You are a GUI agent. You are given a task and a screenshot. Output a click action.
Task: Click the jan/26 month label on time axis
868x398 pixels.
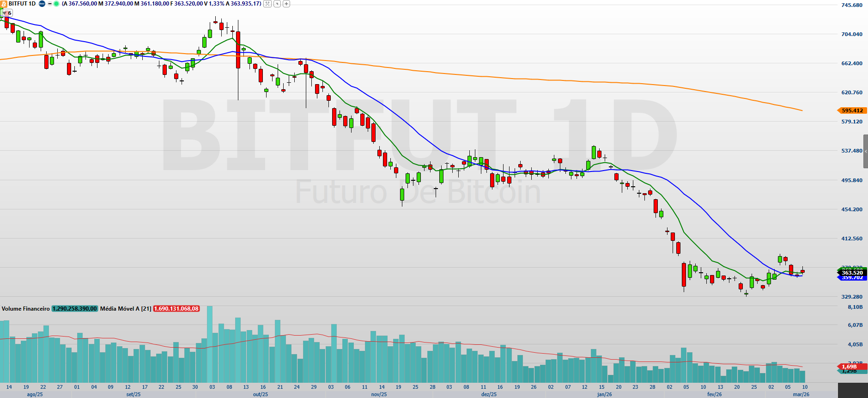coord(604,394)
